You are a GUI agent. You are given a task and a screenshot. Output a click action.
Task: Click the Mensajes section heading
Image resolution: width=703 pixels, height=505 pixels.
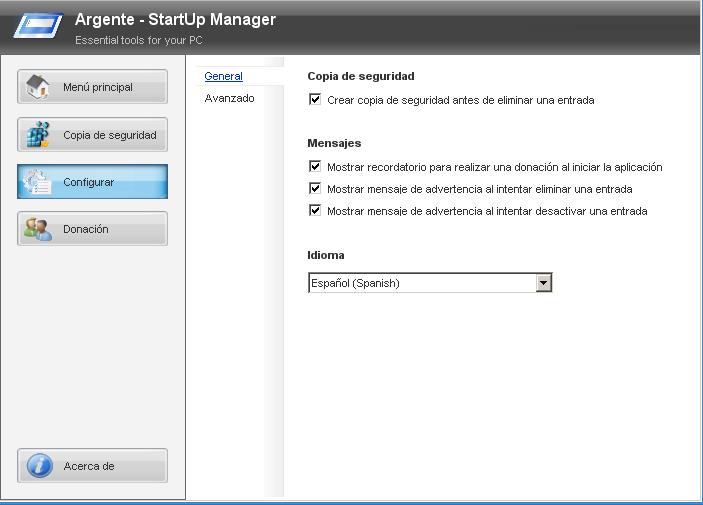334,143
